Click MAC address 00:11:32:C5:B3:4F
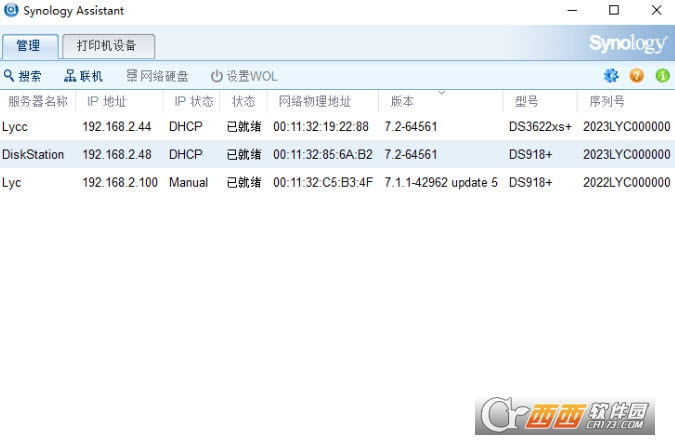Image resolution: width=675 pixels, height=445 pixels. [323, 182]
